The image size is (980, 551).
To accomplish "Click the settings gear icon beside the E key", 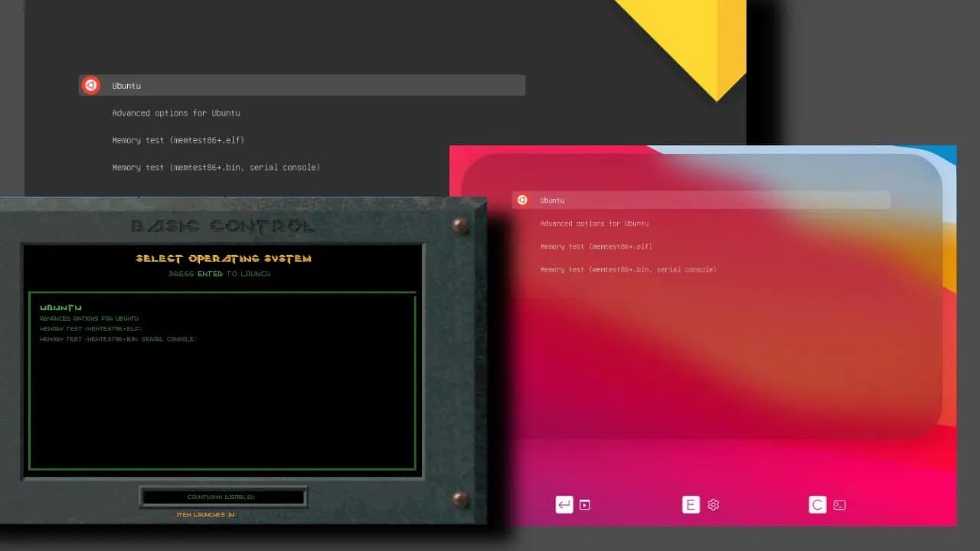I will 713,504.
